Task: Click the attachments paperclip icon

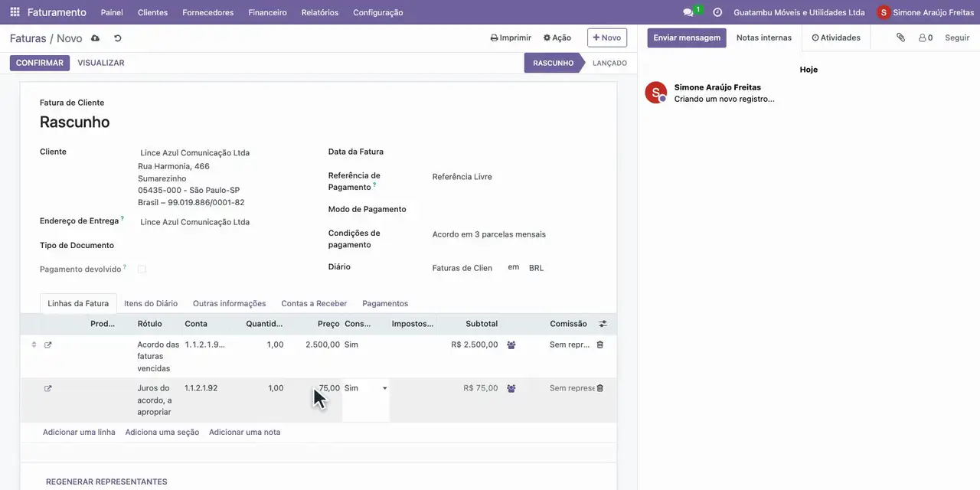Action: coord(901,38)
